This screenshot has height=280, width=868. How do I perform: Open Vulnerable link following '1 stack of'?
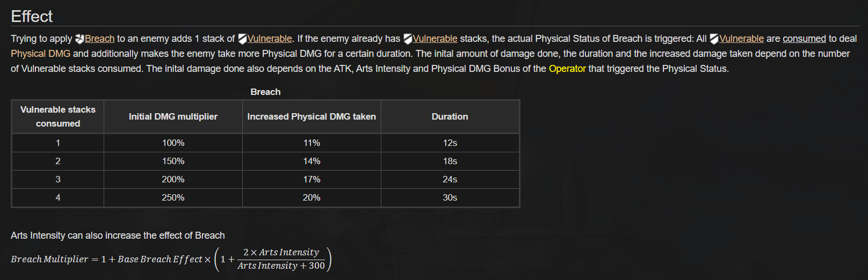(x=270, y=39)
